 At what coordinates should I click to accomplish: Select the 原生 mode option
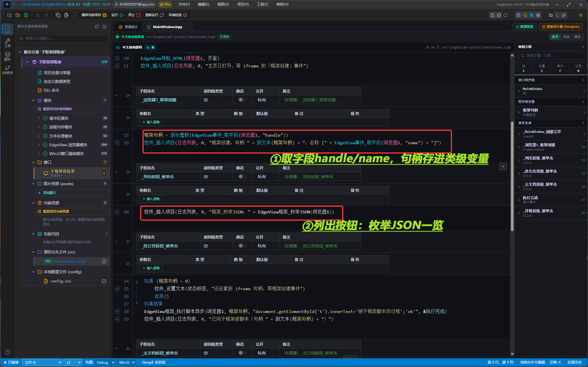(x=577, y=37)
